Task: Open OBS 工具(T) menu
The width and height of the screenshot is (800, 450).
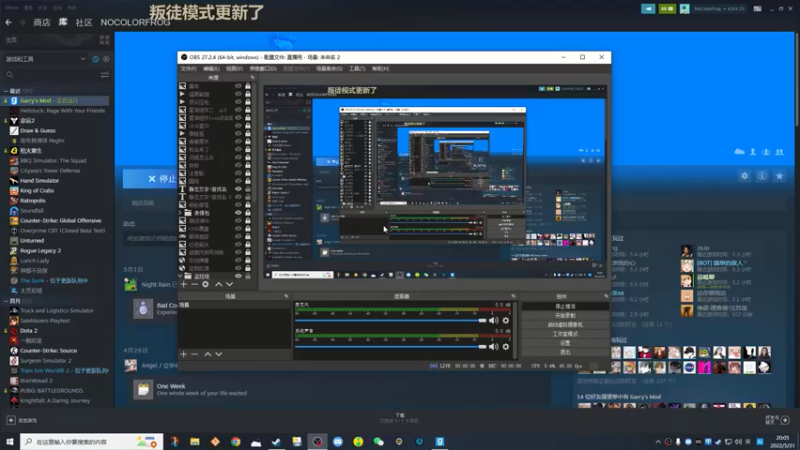Action: tap(357, 68)
